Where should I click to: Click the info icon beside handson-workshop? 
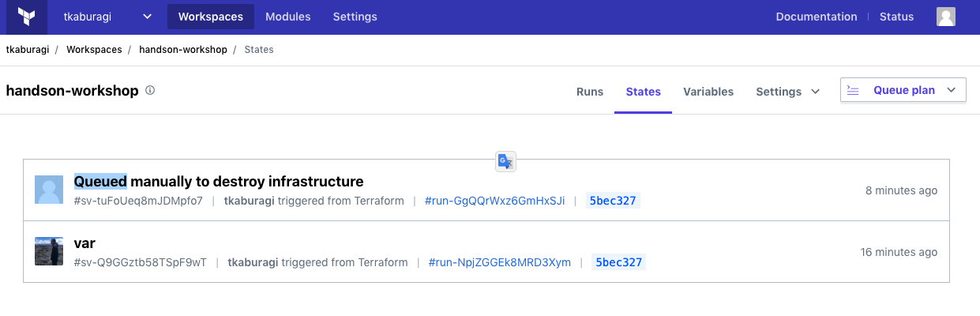(x=150, y=91)
